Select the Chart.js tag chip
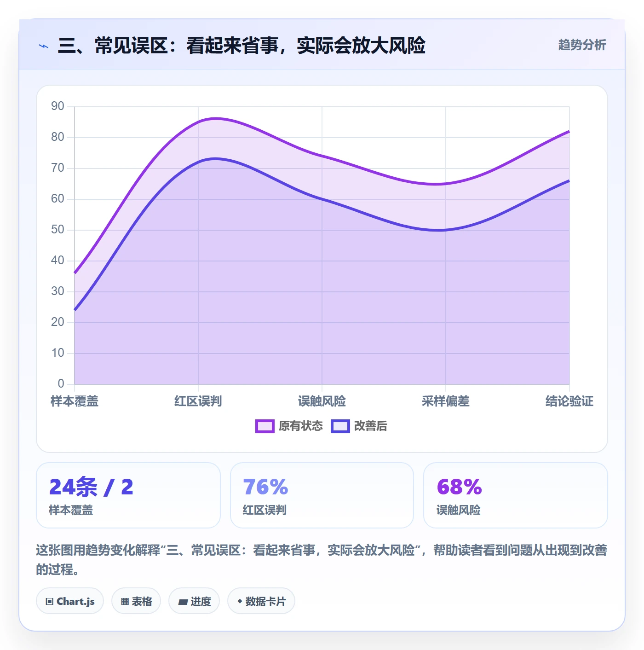The height and width of the screenshot is (650, 644). pos(70,601)
